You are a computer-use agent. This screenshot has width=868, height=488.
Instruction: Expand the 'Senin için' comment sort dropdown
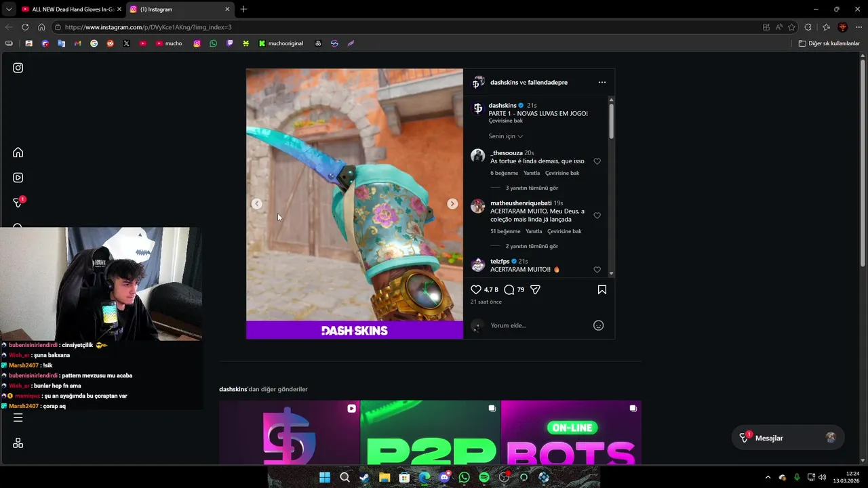[506, 136]
